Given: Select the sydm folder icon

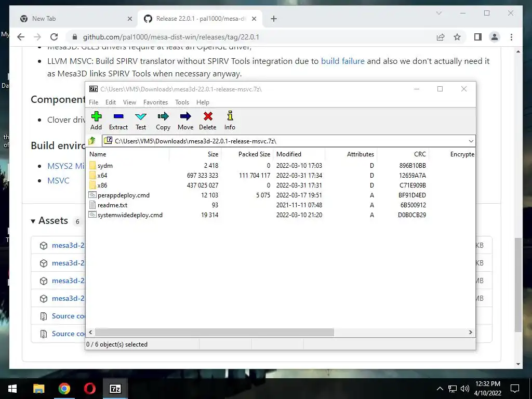Looking at the screenshot, I should tap(92, 166).
